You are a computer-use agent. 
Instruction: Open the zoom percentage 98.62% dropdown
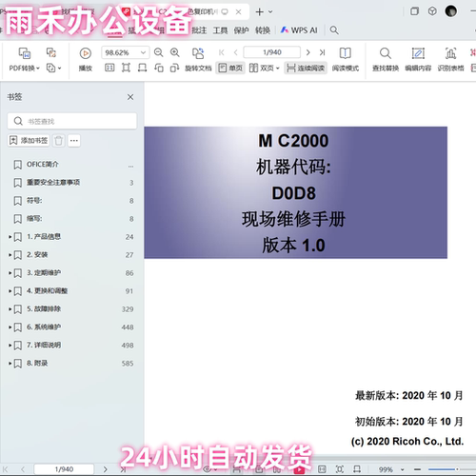point(143,52)
